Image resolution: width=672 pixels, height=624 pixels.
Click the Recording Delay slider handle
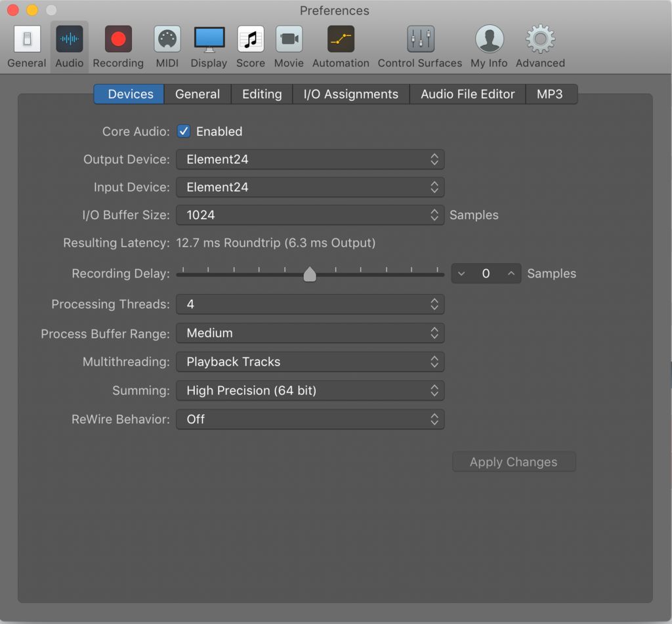[x=310, y=274]
